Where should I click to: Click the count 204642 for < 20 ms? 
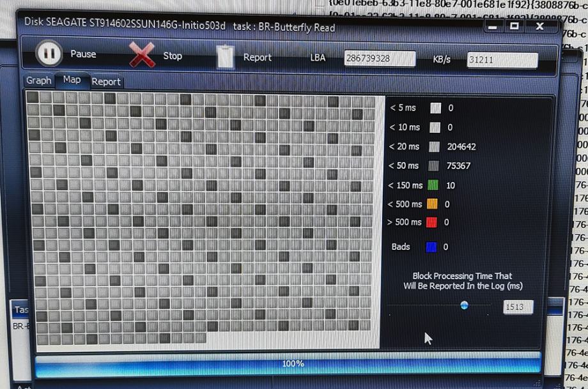pyautogui.click(x=461, y=146)
